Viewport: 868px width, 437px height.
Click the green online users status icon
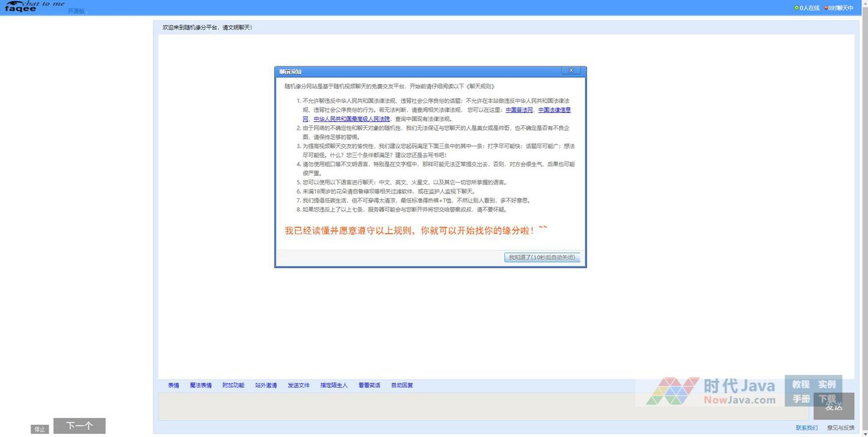(797, 8)
